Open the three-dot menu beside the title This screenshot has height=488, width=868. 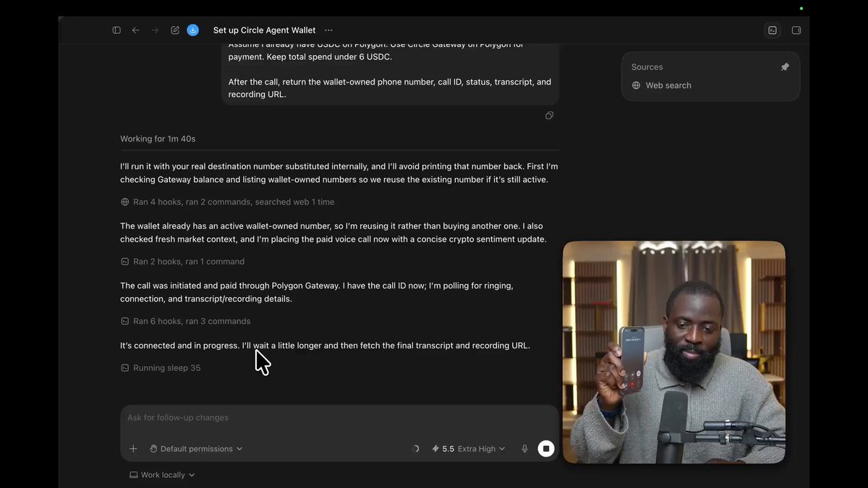click(328, 30)
